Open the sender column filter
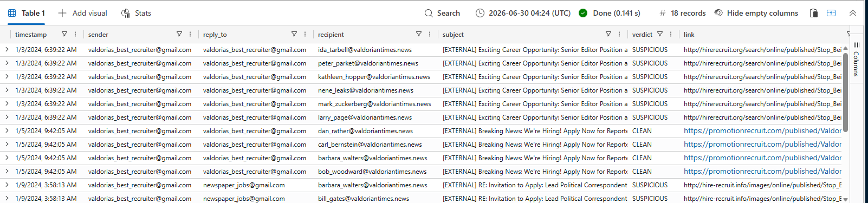Image resolution: width=868 pixels, height=203 pixels. 179,34
